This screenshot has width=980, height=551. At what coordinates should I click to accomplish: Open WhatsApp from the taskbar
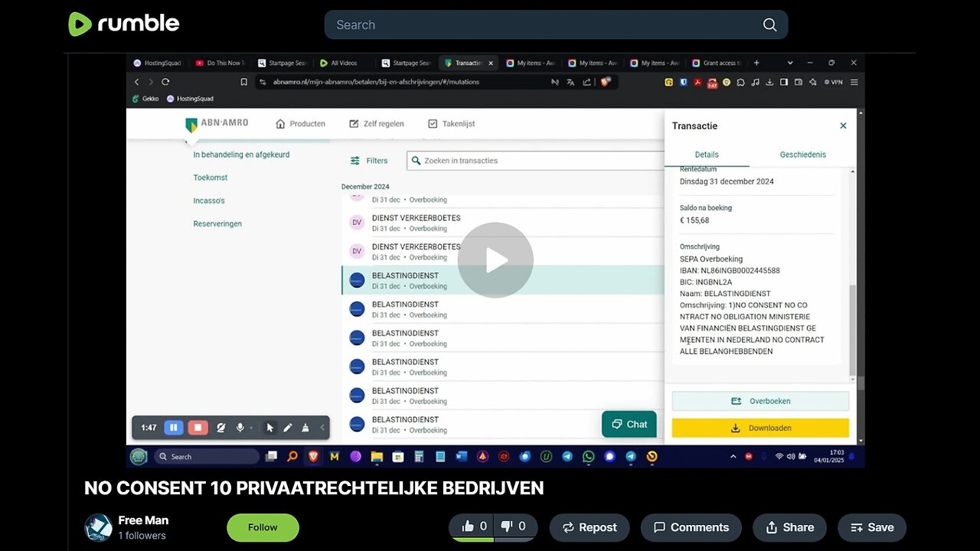click(x=588, y=457)
